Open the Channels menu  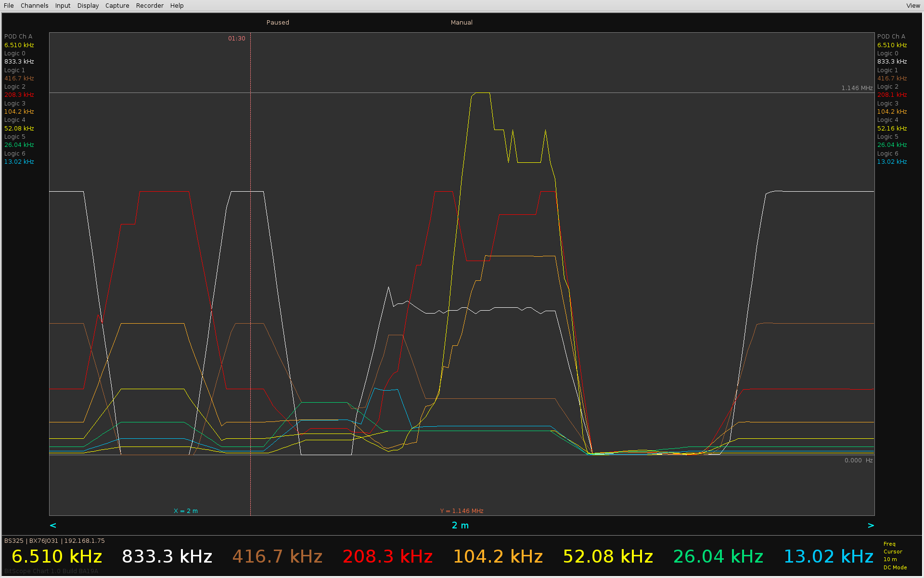(34, 6)
